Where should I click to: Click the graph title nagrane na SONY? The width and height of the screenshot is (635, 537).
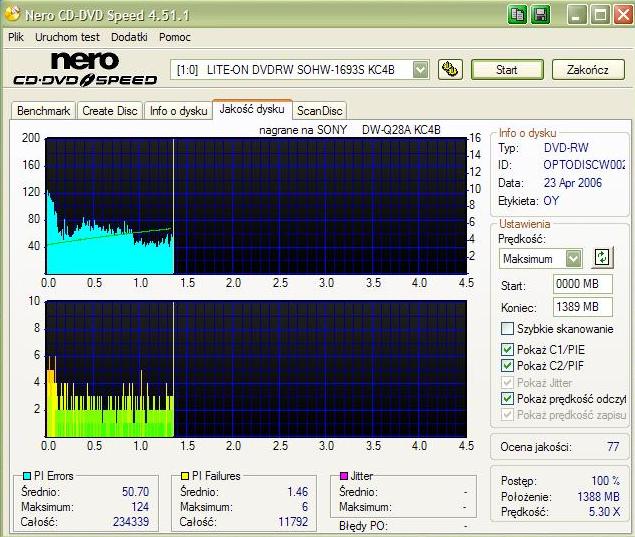coord(303,130)
